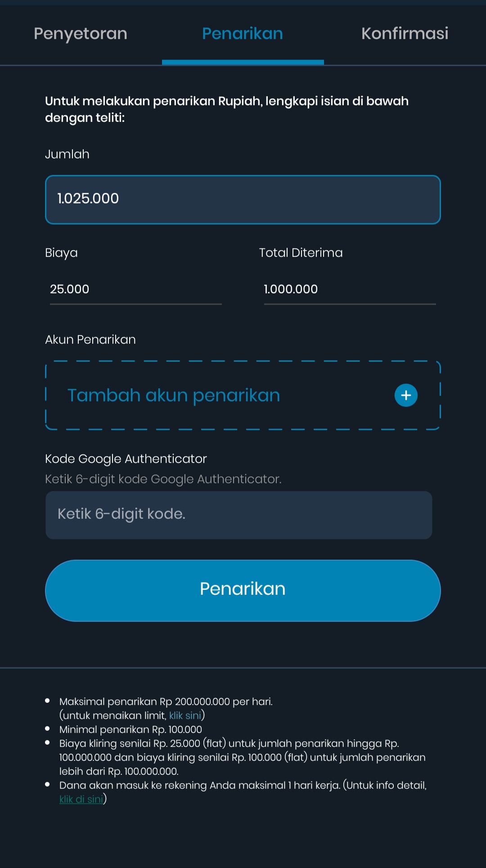This screenshot has height=868, width=486.
Task: Open the Penarikan tab at top
Action: 243,34
